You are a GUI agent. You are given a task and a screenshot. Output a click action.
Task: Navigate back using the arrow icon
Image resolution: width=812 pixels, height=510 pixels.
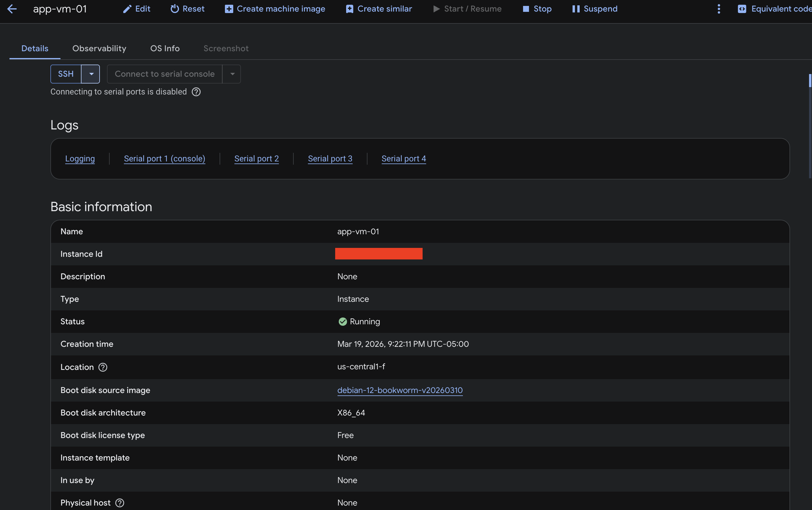click(12, 9)
